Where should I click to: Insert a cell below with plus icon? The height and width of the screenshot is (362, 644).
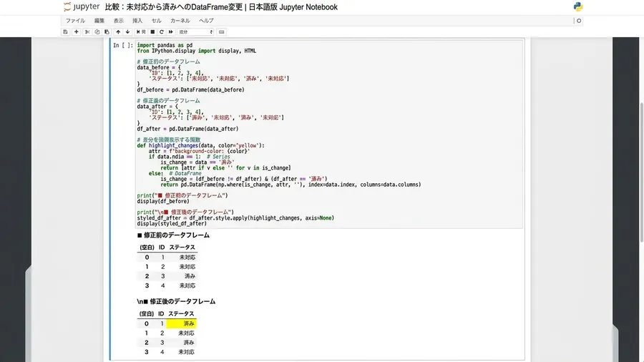(76, 31)
